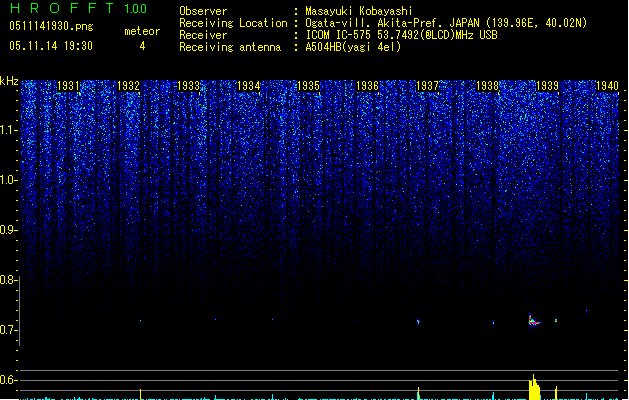Click the Observer label
Viewport: 629px width, 400px height.
[203, 11]
